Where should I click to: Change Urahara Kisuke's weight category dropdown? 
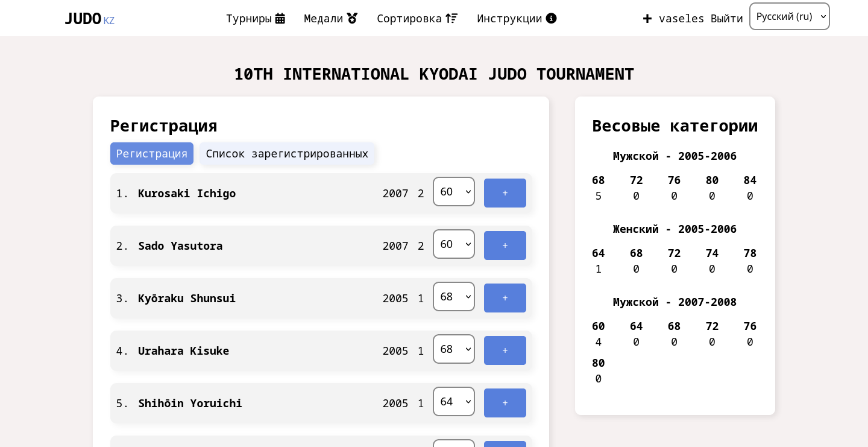tap(453, 349)
